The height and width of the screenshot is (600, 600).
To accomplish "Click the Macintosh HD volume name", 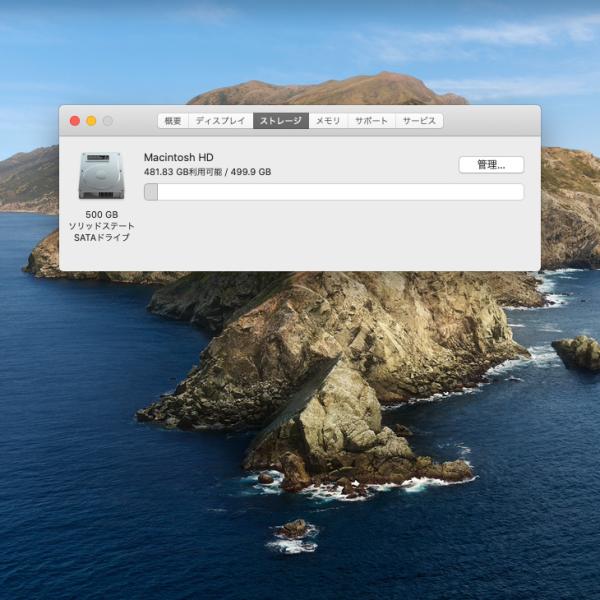I will point(179,157).
